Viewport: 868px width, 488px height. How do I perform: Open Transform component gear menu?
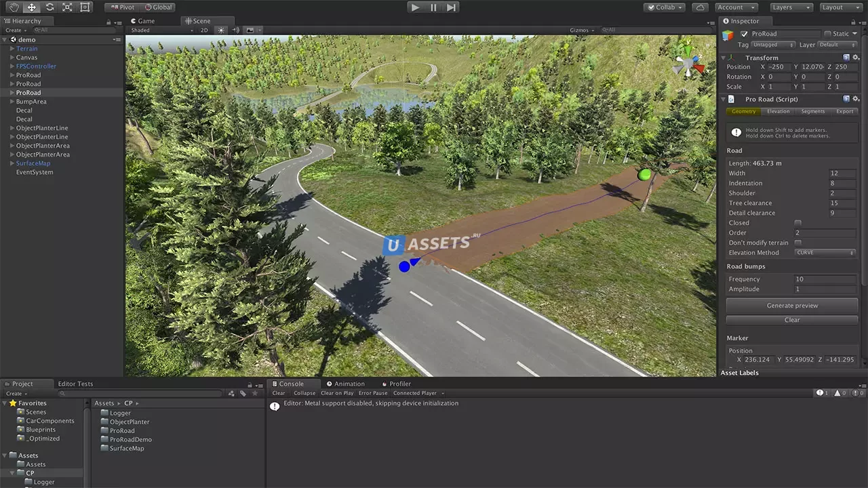856,58
